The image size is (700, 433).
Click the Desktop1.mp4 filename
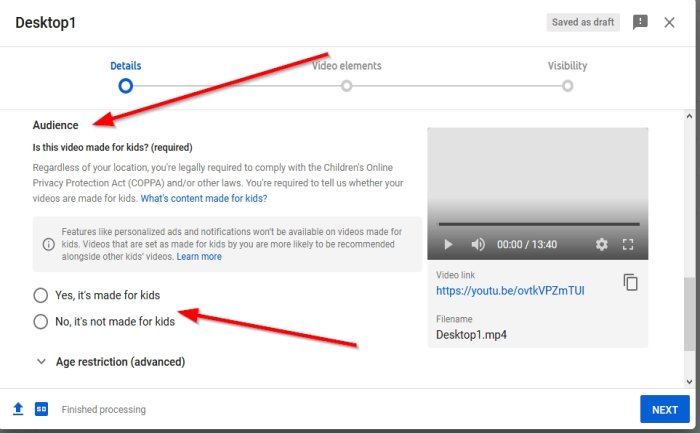(x=471, y=335)
